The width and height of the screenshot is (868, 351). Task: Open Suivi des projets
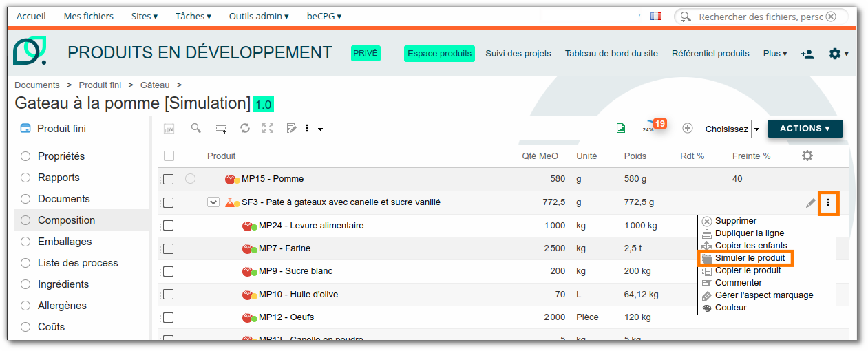click(518, 53)
